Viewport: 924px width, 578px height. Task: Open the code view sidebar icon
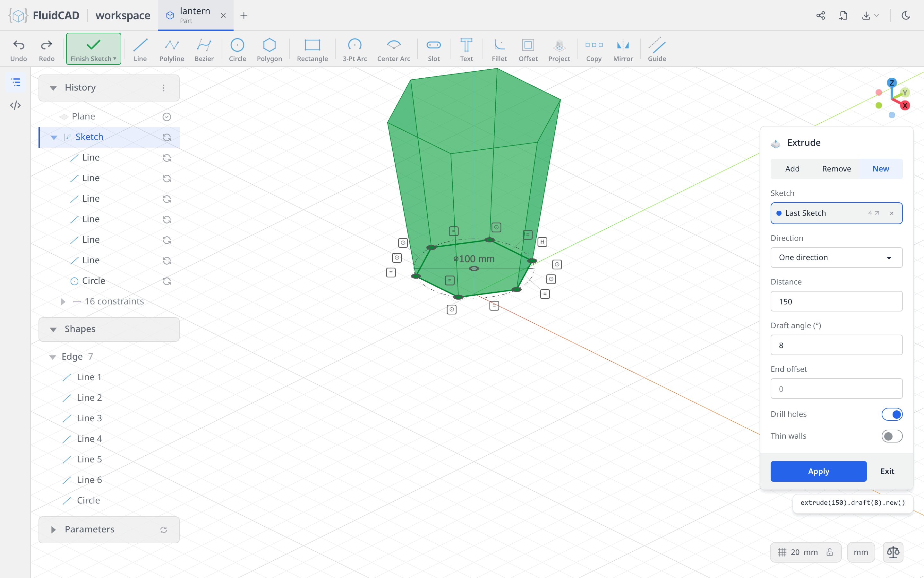coord(15,106)
